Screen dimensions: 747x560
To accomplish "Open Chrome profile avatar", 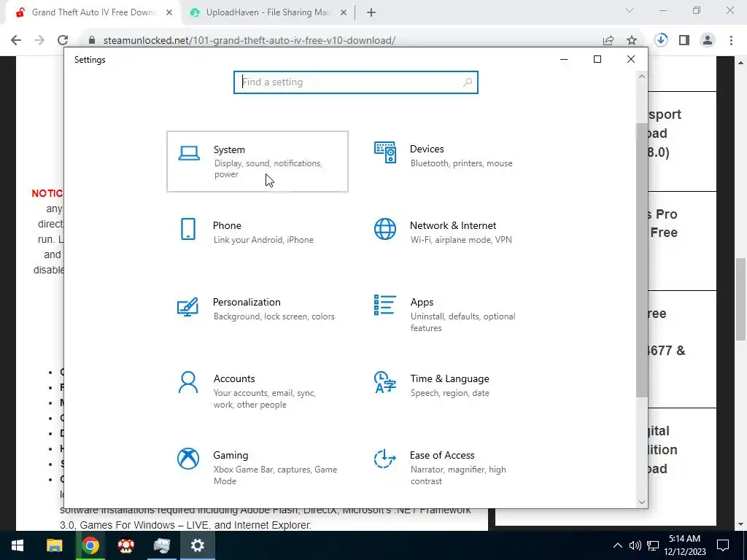I will [708, 41].
